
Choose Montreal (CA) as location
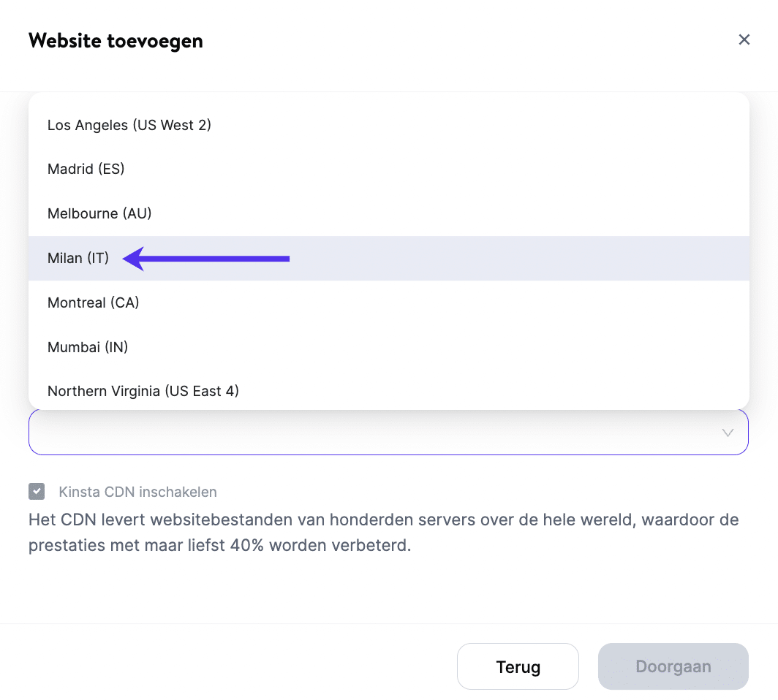tap(94, 303)
